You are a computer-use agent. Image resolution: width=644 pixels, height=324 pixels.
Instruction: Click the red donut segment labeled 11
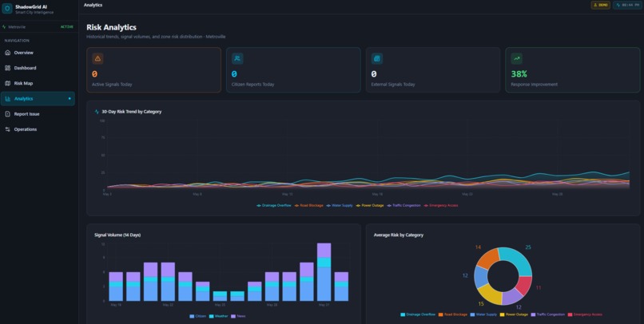click(x=525, y=286)
